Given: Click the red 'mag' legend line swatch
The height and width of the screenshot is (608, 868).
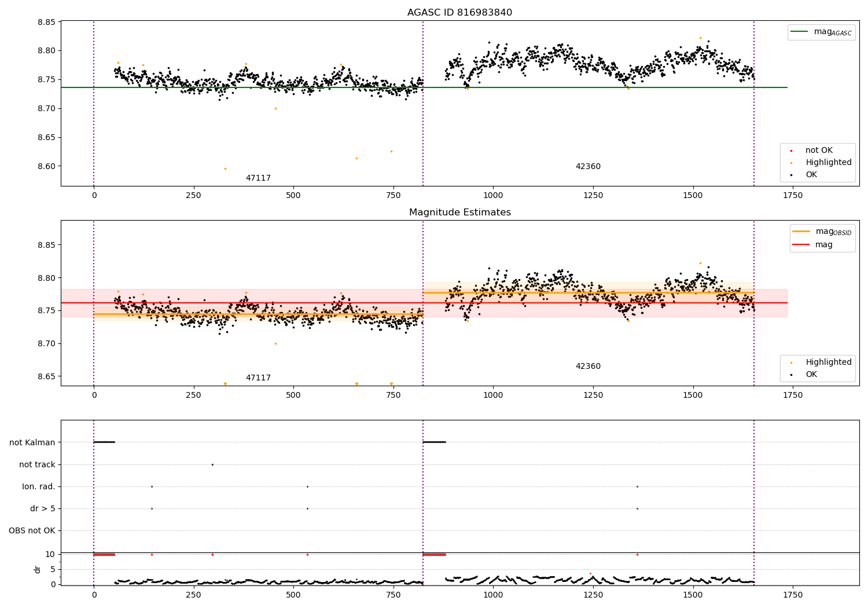Looking at the screenshot, I should coord(801,245).
